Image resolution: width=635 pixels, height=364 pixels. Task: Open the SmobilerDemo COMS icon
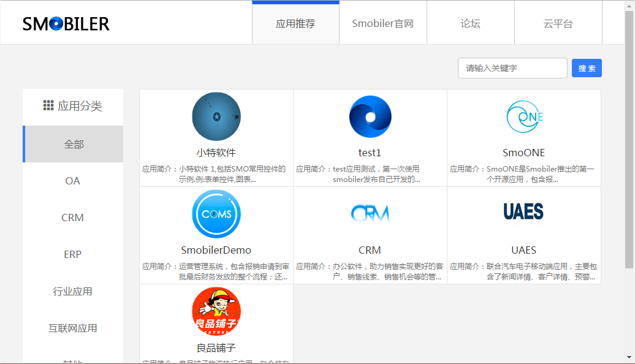pyautogui.click(x=216, y=214)
